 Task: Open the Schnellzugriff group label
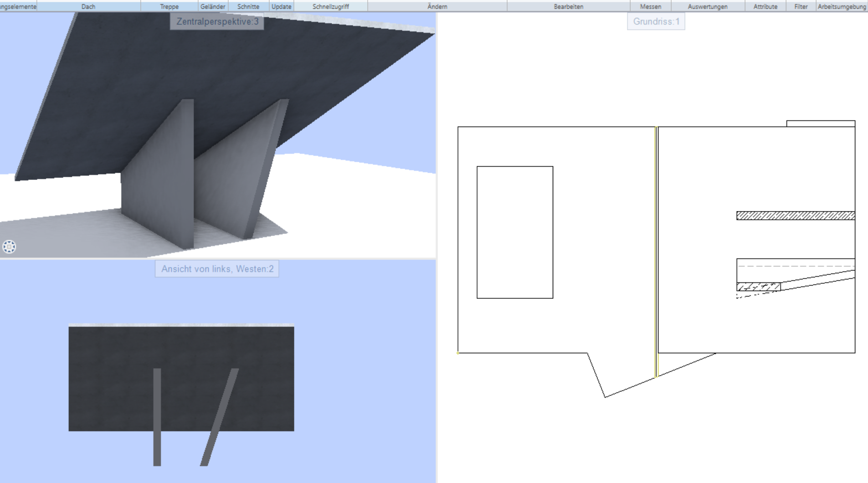(330, 6)
